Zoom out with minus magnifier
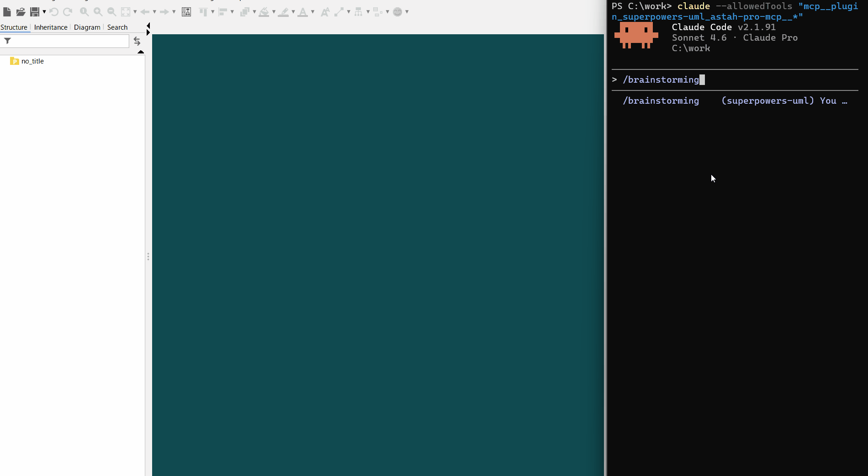 (111, 12)
